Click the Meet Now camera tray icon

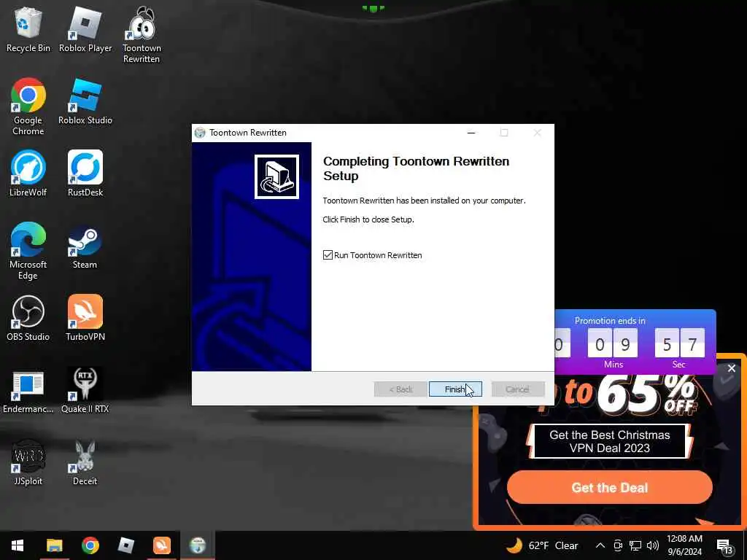[618, 545]
